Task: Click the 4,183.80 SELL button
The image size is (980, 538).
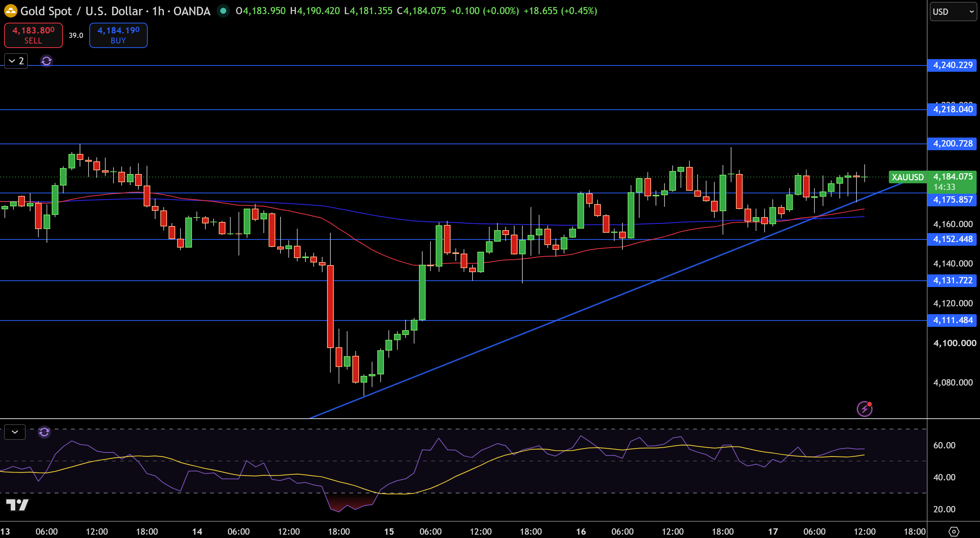Action: pos(33,35)
